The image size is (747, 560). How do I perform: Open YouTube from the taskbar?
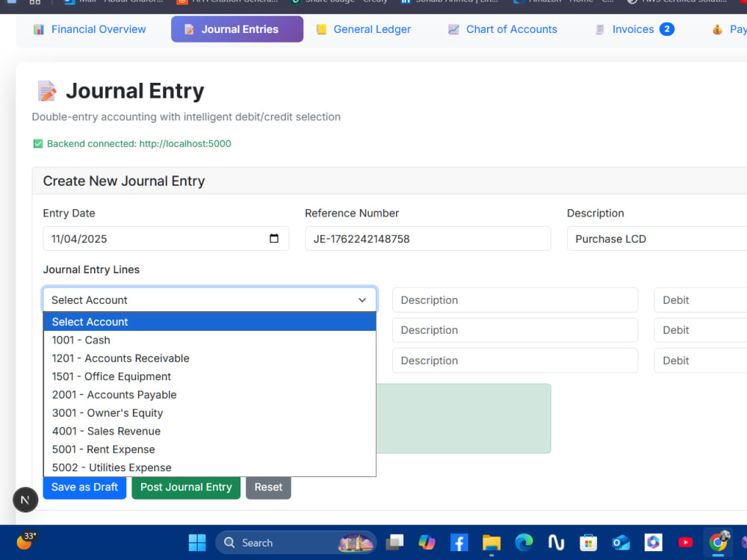686,542
